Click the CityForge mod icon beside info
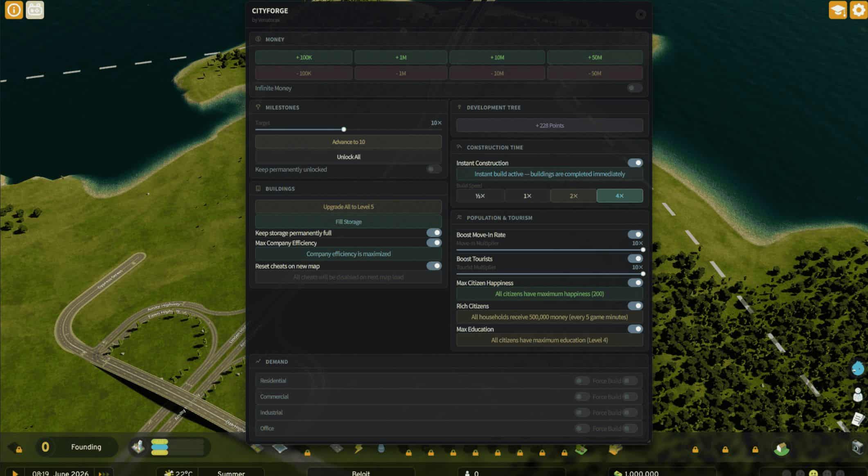The height and width of the screenshot is (476, 868). tap(35, 10)
